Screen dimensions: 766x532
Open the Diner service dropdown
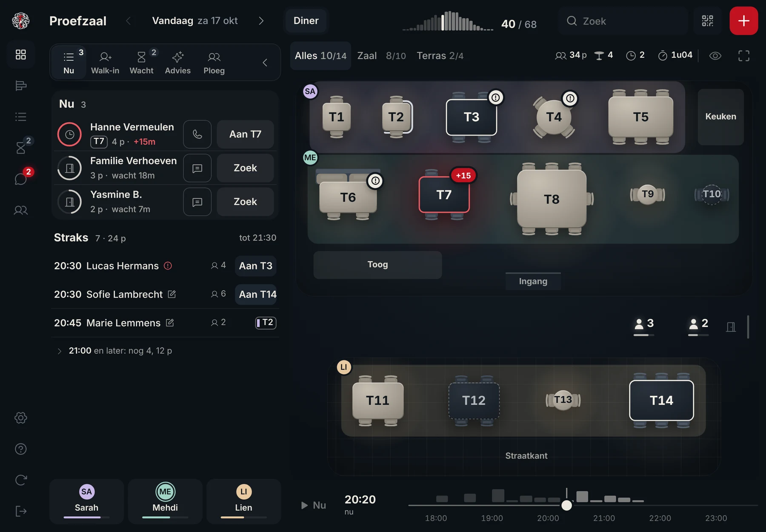click(306, 21)
